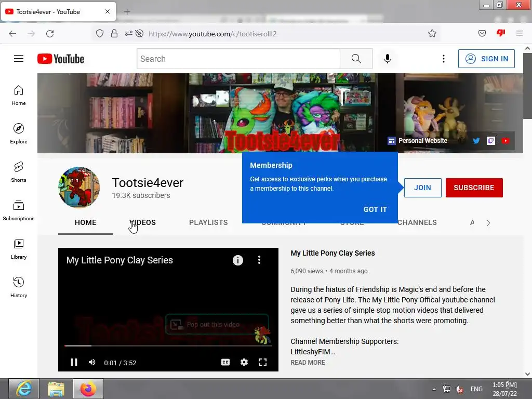Screen dimensions: 532x399
Task: Click the YouTube logo
Action: (x=61, y=59)
